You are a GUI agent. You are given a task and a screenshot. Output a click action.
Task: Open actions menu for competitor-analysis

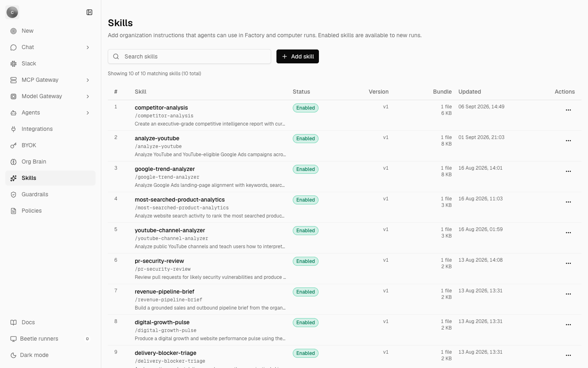click(568, 110)
